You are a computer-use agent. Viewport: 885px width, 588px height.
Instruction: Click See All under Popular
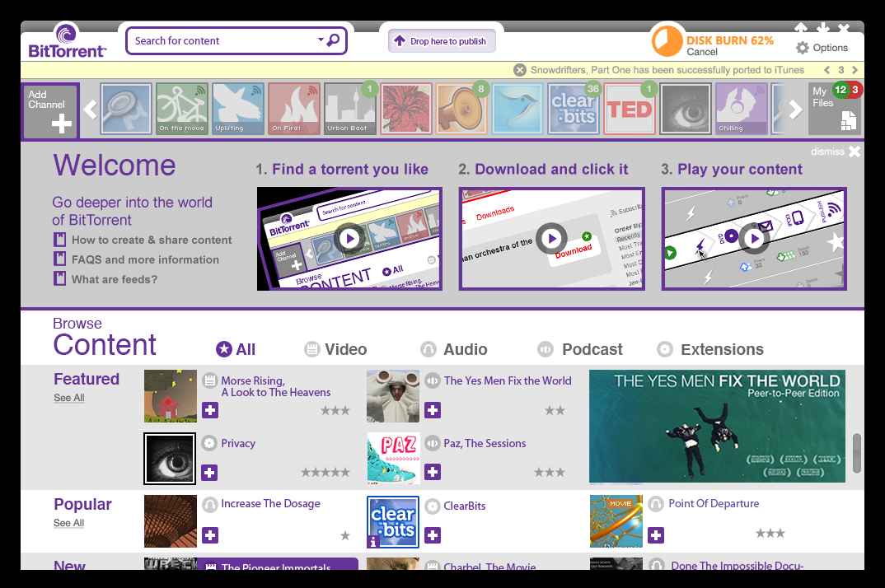point(69,523)
